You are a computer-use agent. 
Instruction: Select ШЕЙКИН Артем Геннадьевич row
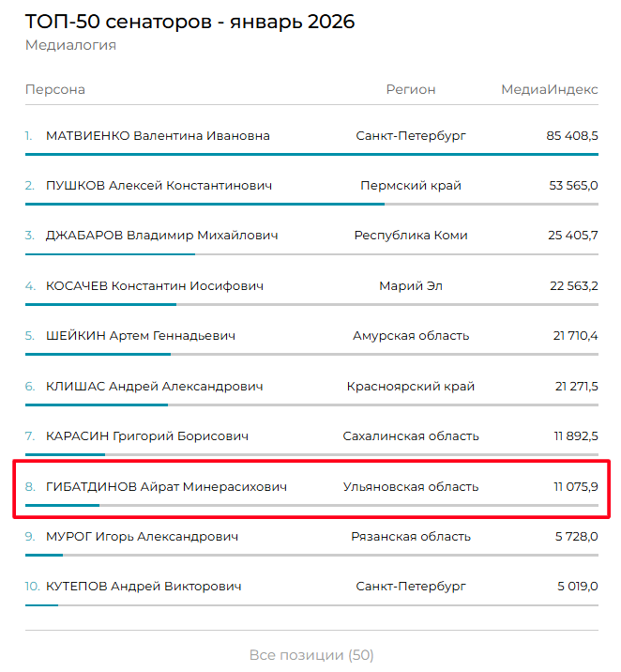click(x=141, y=336)
